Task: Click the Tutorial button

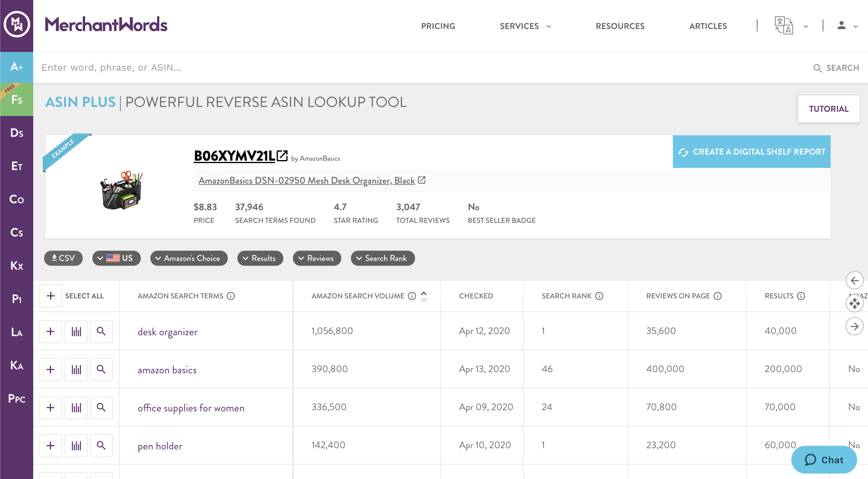Action: (x=828, y=109)
